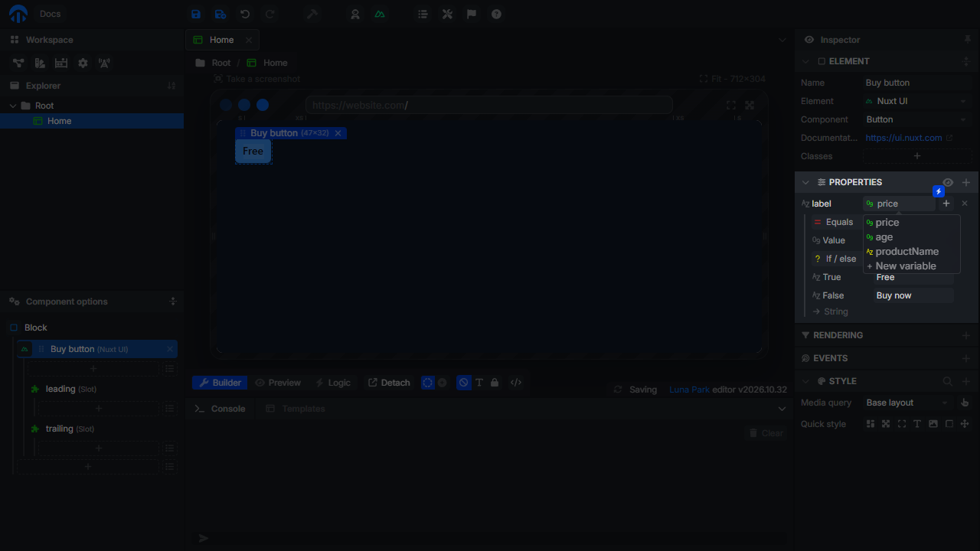Click the Nuxt mountain logo icon in top toolbar

click(x=380, y=14)
